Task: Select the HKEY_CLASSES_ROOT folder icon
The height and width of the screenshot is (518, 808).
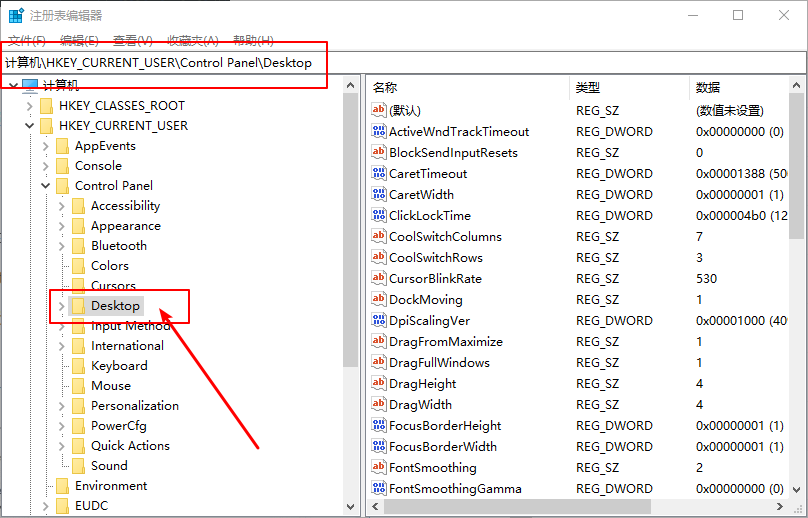Action: click(x=46, y=106)
